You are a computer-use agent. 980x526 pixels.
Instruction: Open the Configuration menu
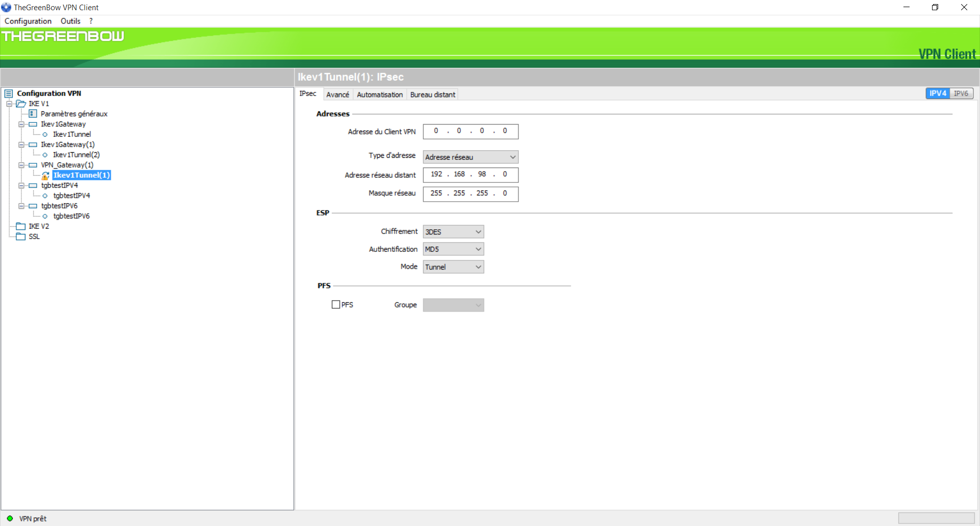(x=28, y=21)
